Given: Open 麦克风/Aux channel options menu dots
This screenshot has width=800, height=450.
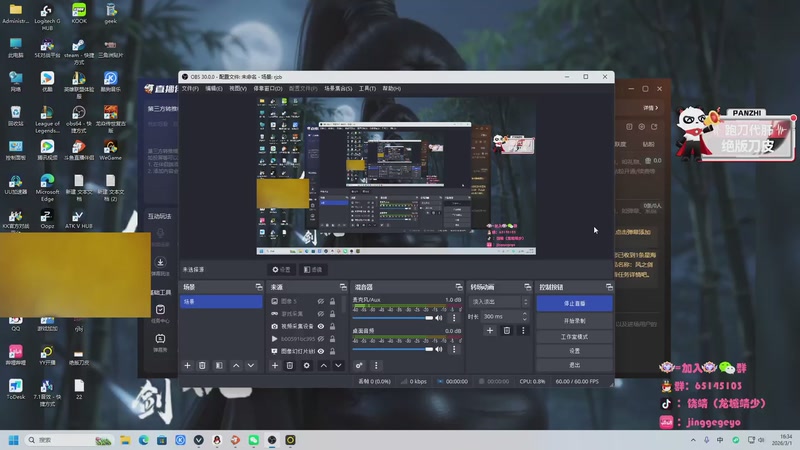Looking at the screenshot, I should [x=454, y=318].
